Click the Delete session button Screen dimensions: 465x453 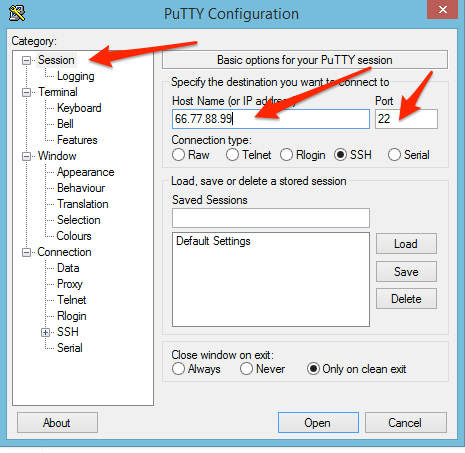(x=406, y=299)
